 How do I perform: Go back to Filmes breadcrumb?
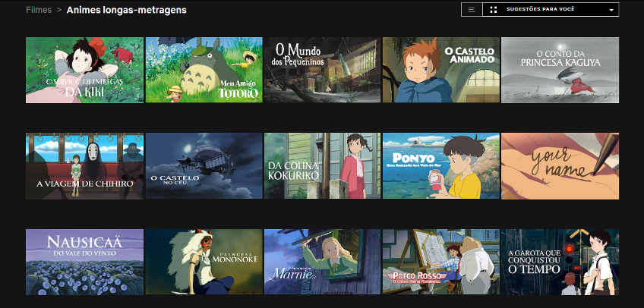39,10
